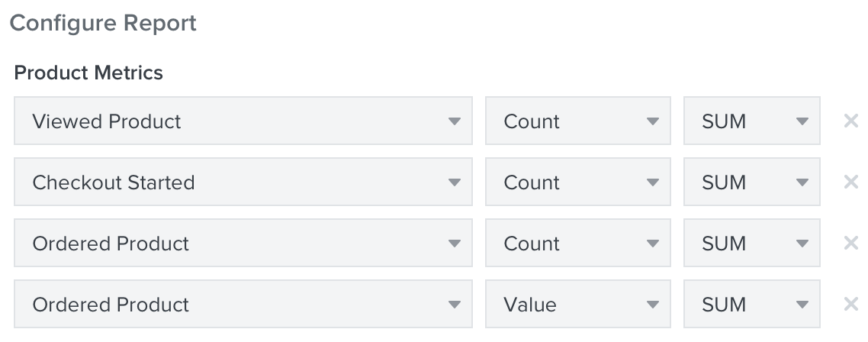Screen dimensions: 868x342
Task: Click the Product Metrics section label
Action: pos(88,73)
